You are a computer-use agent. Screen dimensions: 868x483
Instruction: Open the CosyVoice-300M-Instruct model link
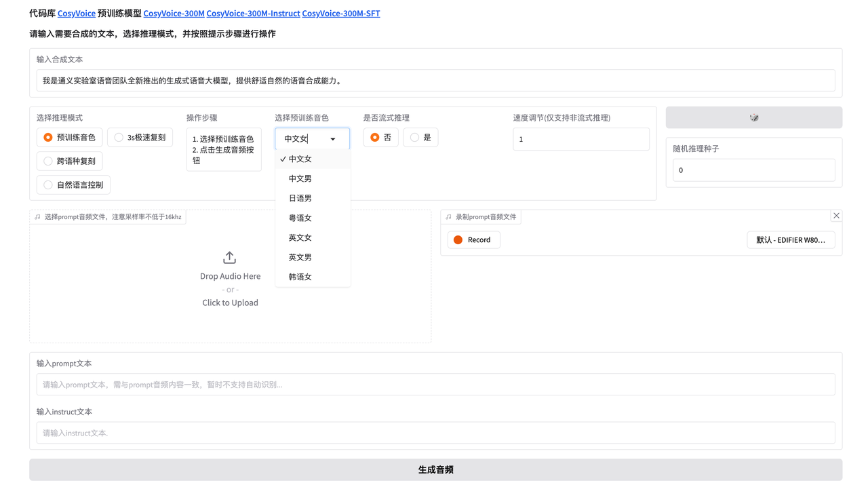tap(253, 14)
